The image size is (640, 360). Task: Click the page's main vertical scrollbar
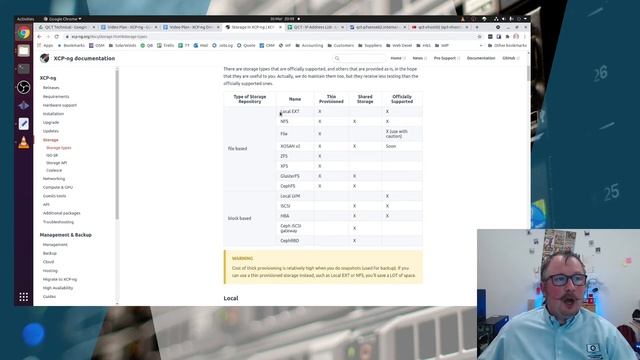point(529,73)
